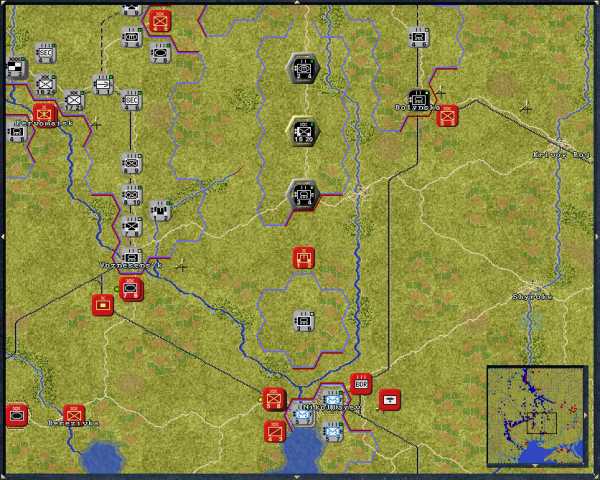Select the black hexagon unit rated 3-6

click(303, 195)
